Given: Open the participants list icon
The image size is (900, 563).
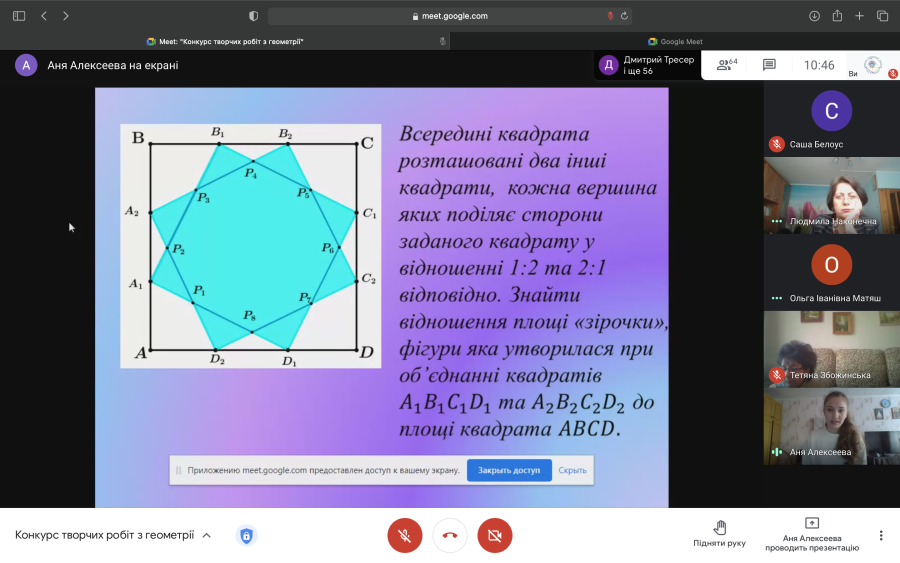Looking at the screenshot, I should tap(726, 65).
